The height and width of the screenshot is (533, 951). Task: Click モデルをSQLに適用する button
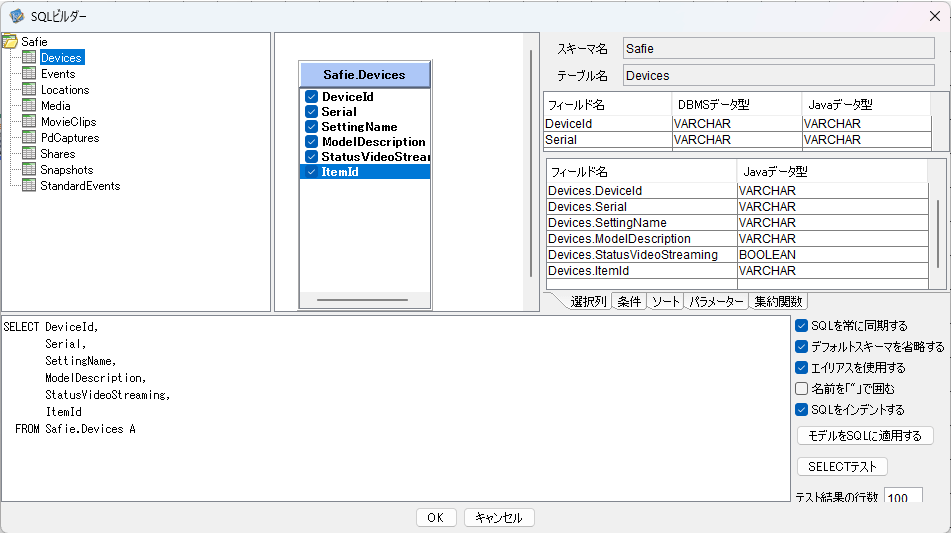pos(865,435)
